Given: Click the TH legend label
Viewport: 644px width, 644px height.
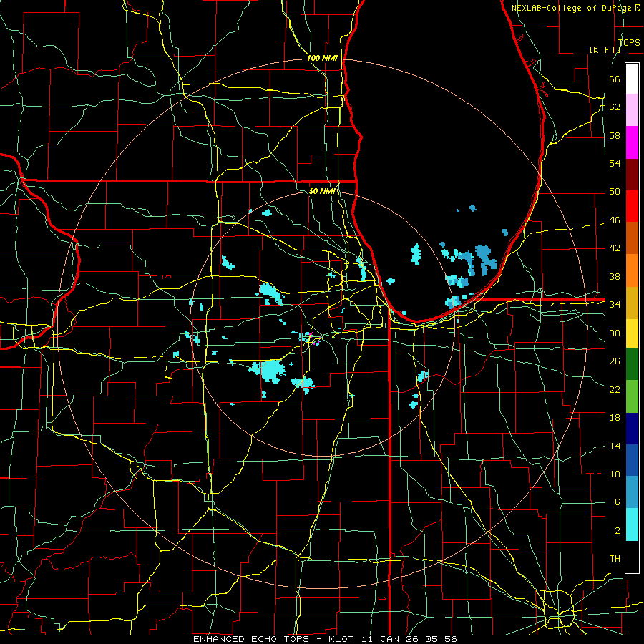Looking at the screenshot, I should click(615, 558).
